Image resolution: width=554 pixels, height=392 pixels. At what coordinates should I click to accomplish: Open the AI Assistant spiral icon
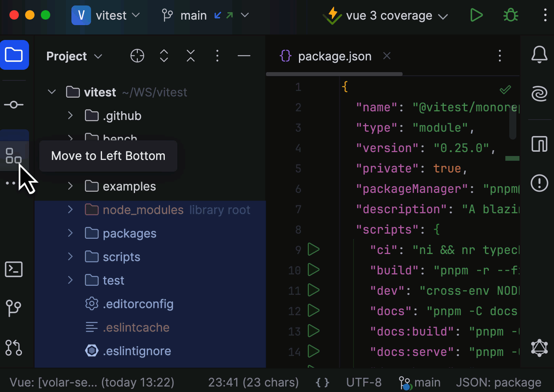pyautogui.click(x=539, y=94)
